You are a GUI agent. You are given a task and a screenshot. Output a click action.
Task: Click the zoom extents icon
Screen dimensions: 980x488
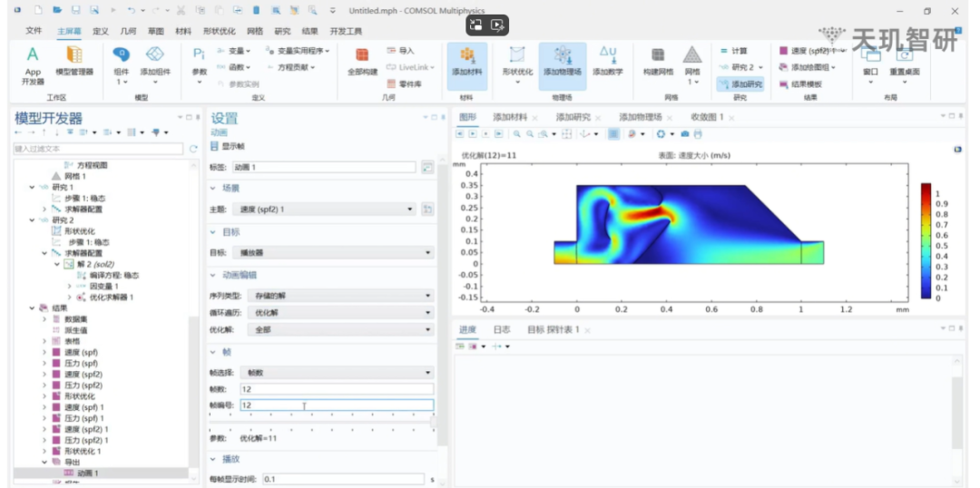(x=566, y=133)
